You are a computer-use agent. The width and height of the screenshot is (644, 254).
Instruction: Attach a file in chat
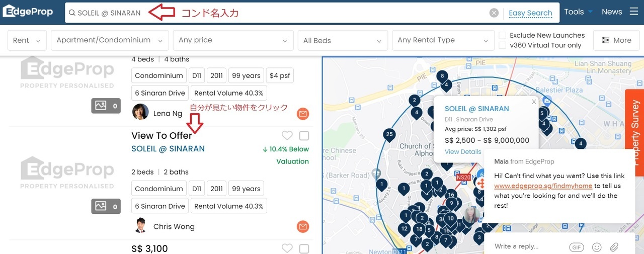[x=614, y=247]
